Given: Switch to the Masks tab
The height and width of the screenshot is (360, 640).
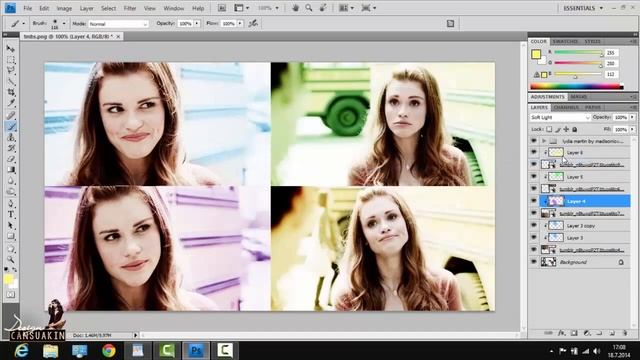Looking at the screenshot, I should [578, 97].
